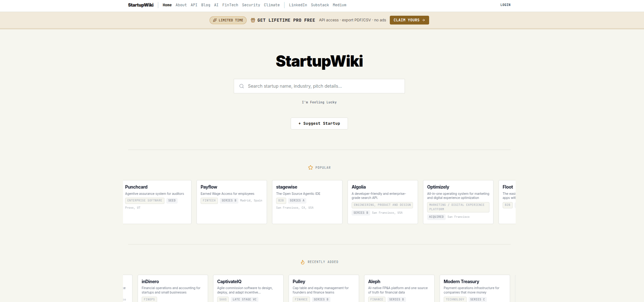Screen dimensions: 644x302
Task: Go to the API page
Action: (194, 5)
